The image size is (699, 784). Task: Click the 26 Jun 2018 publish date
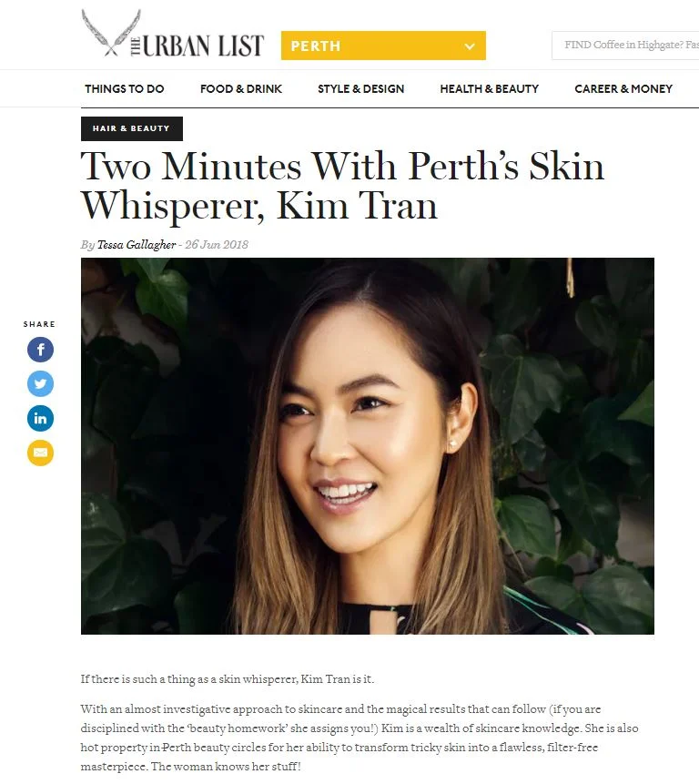pyautogui.click(x=217, y=245)
